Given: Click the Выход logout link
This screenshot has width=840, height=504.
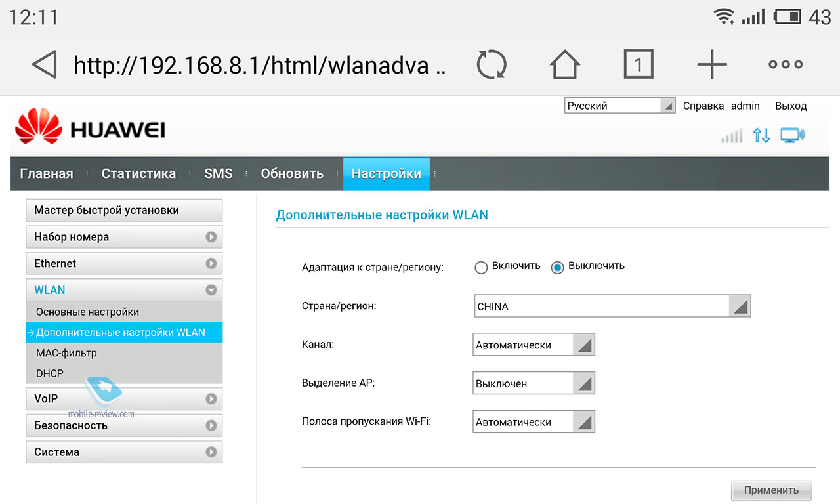Looking at the screenshot, I should tap(791, 106).
